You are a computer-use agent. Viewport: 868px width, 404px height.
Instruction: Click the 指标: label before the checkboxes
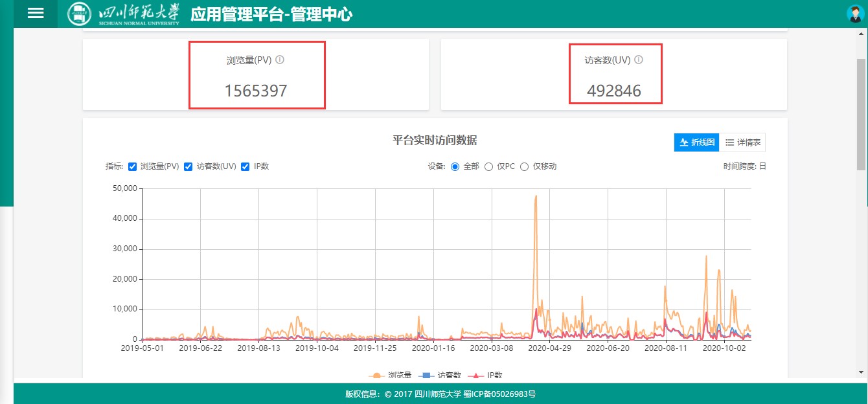(x=114, y=166)
